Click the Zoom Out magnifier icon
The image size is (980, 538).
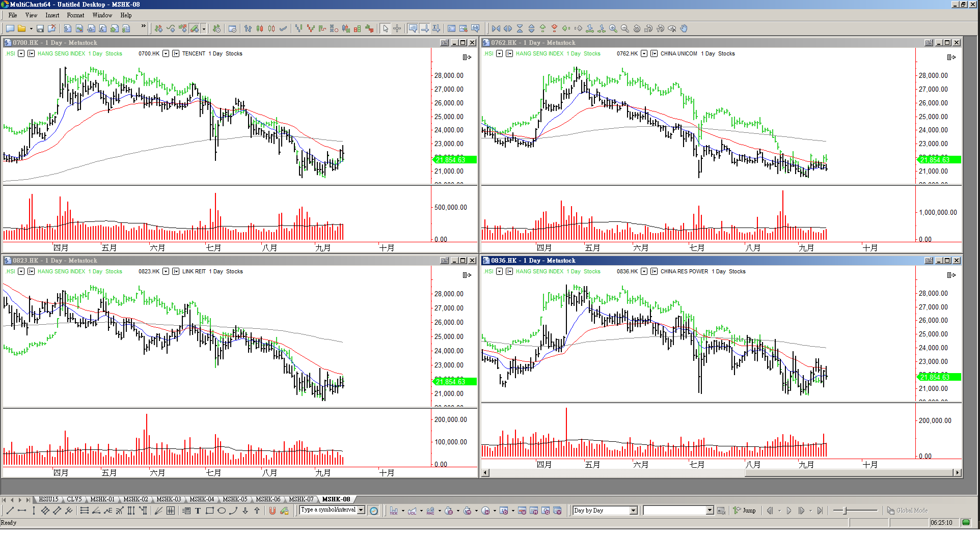[x=625, y=29]
